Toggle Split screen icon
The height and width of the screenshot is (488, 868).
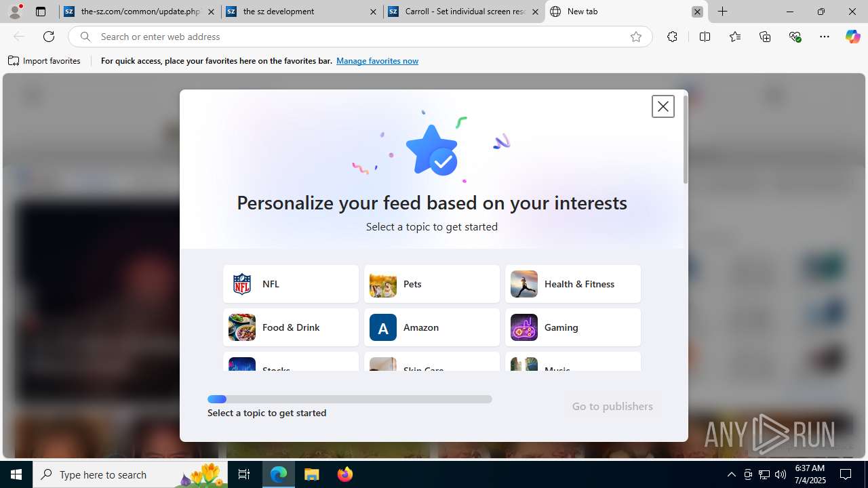705,37
